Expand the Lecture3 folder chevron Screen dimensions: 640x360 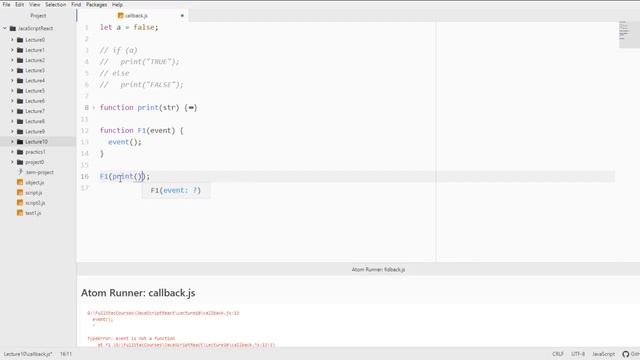pos(12,70)
